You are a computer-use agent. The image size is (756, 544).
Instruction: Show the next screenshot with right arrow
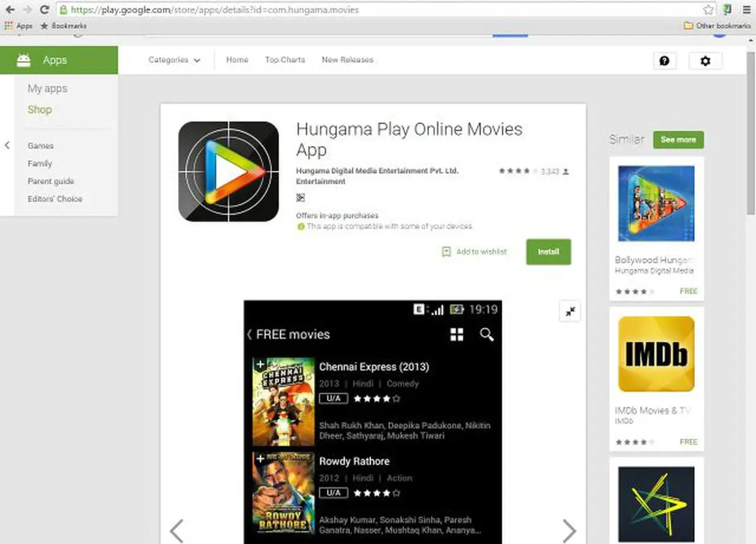[x=569, y=531]
